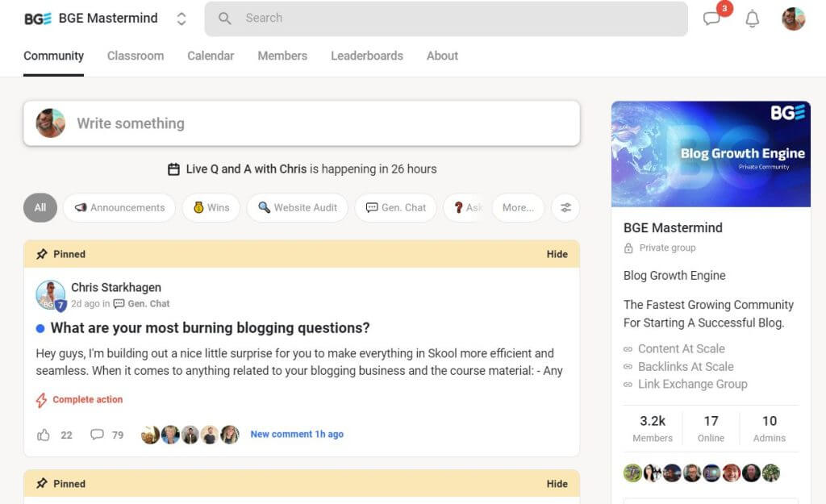Open the feed filter settings icon

click(x=565, y=207)
